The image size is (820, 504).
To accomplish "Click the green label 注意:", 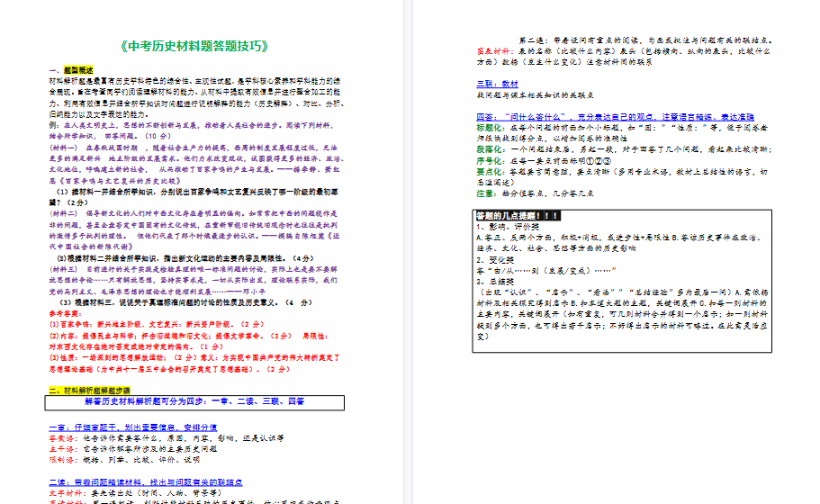I will click(486, 193).
